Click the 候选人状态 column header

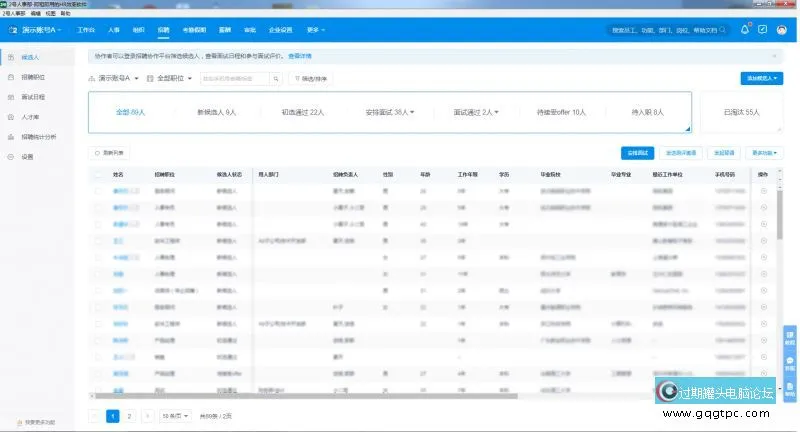229,174
